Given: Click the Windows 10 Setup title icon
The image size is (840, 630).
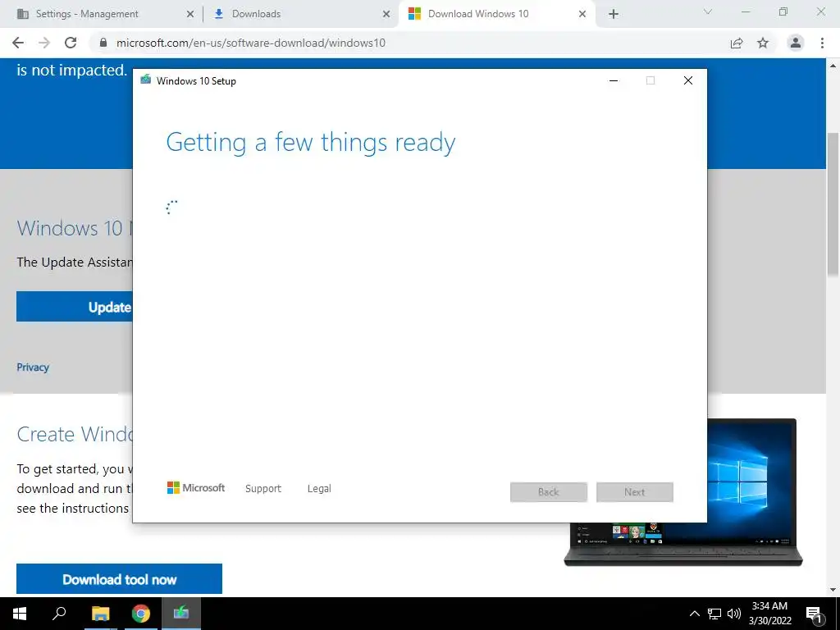Looking at the screenshot, I should point(146,80).
